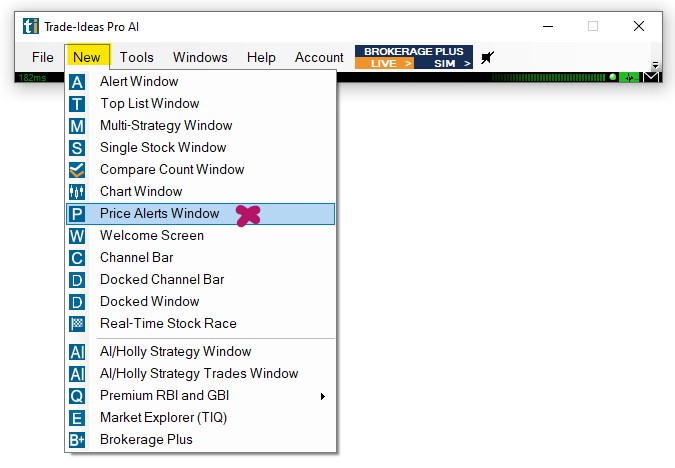Image resolution: width=675 pixels, height=468 pixels.
Task: Open the Account menu
Action: 319,57
